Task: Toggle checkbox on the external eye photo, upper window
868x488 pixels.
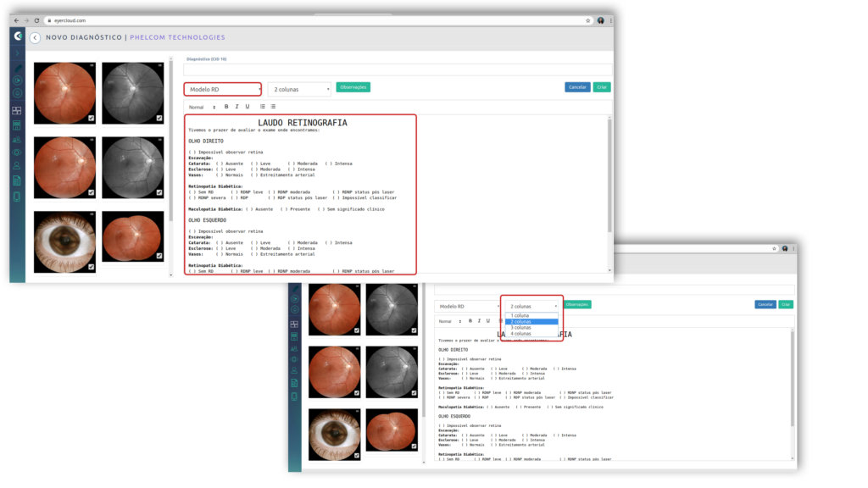Action: (92, 267)
